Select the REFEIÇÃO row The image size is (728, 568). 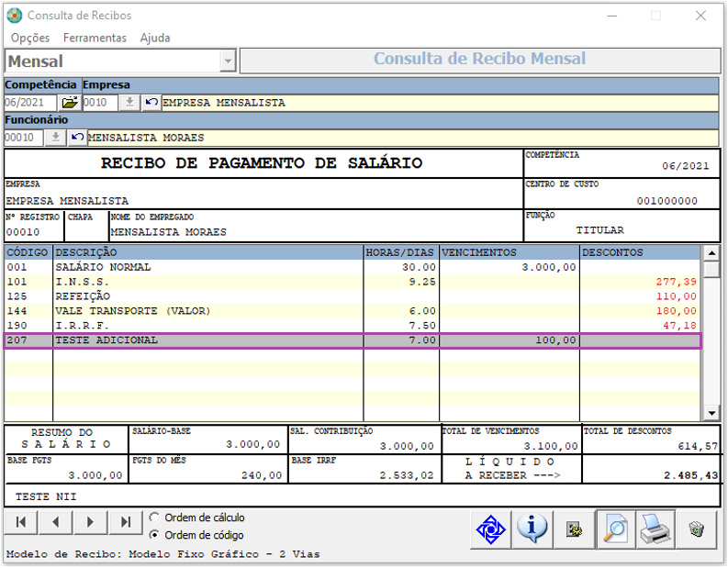(353, 296)
